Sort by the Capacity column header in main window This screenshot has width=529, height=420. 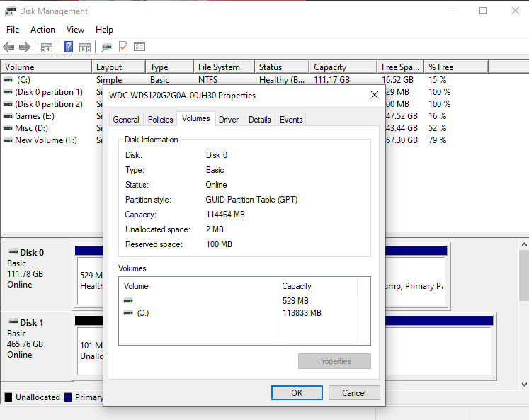pyautogui.click(x=343, y=67)
